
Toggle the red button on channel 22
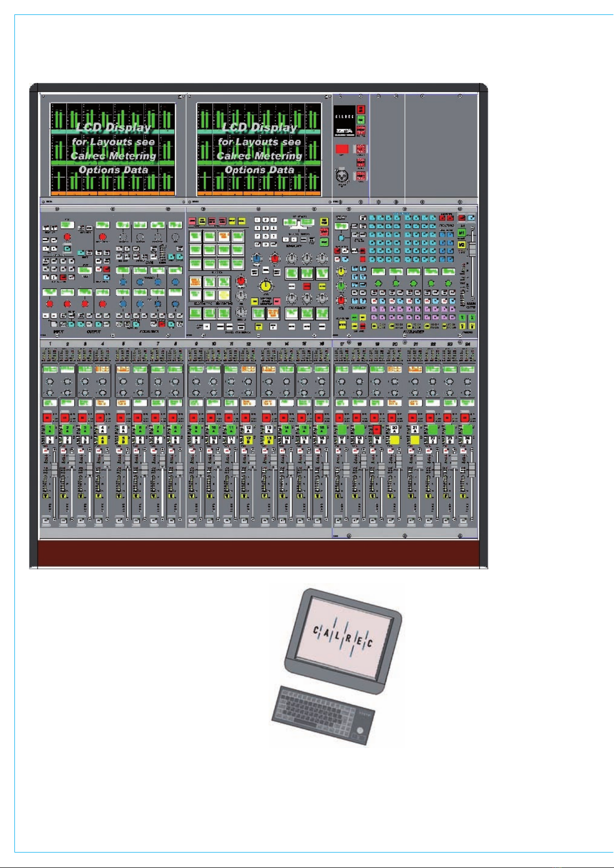click(430, 417)
